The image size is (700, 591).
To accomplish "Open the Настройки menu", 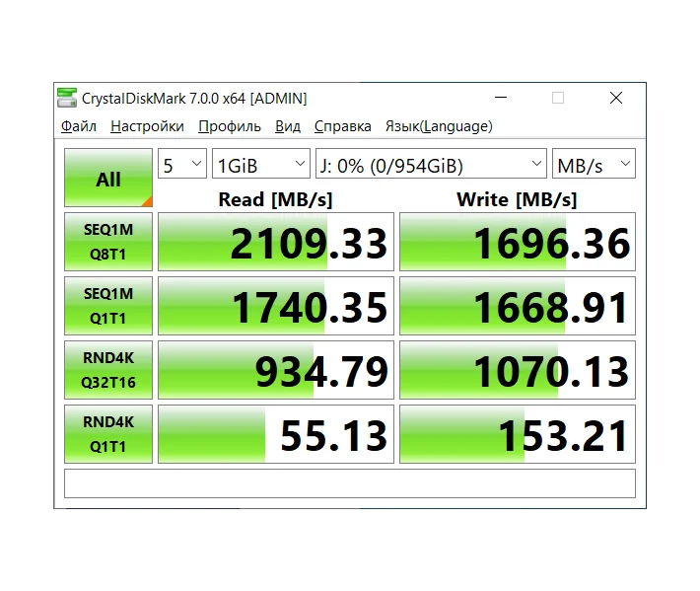I will 147,126.
